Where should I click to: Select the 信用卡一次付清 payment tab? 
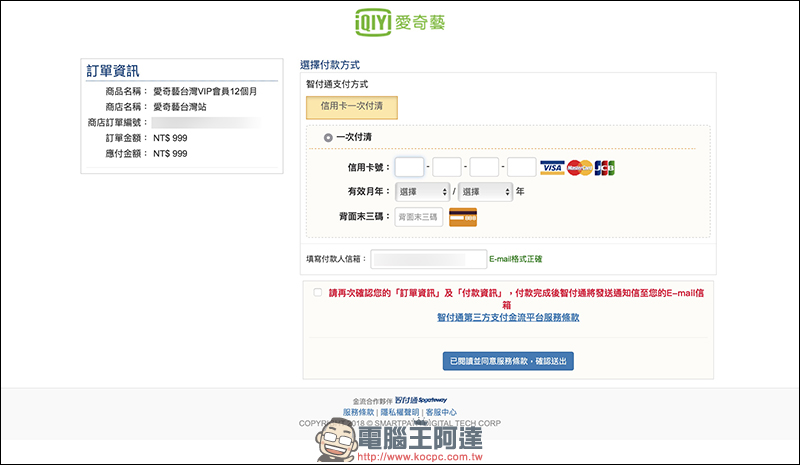pos(352,107)
